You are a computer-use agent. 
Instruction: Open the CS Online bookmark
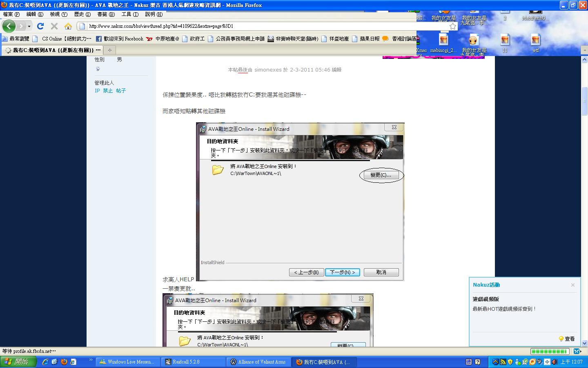[62, 39]
